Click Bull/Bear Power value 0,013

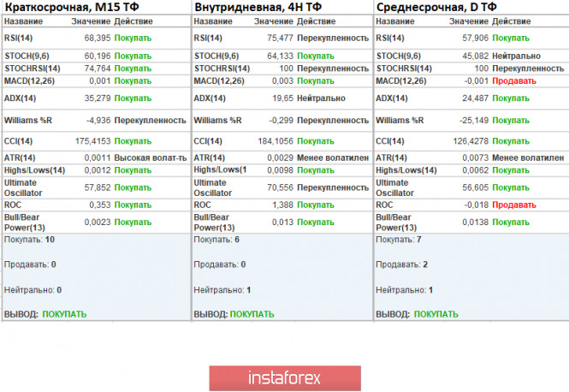click(x=282, y=223)
